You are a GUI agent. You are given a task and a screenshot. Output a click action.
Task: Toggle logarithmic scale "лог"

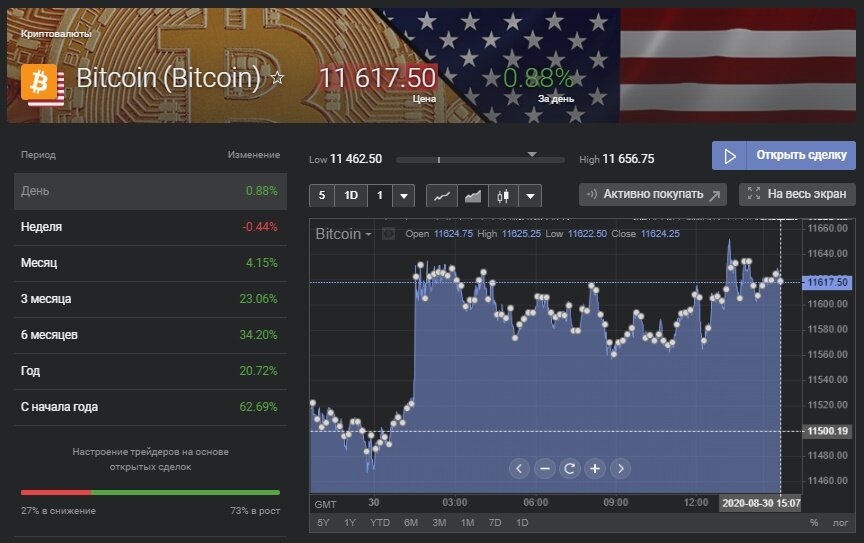(x=841, y=523)
